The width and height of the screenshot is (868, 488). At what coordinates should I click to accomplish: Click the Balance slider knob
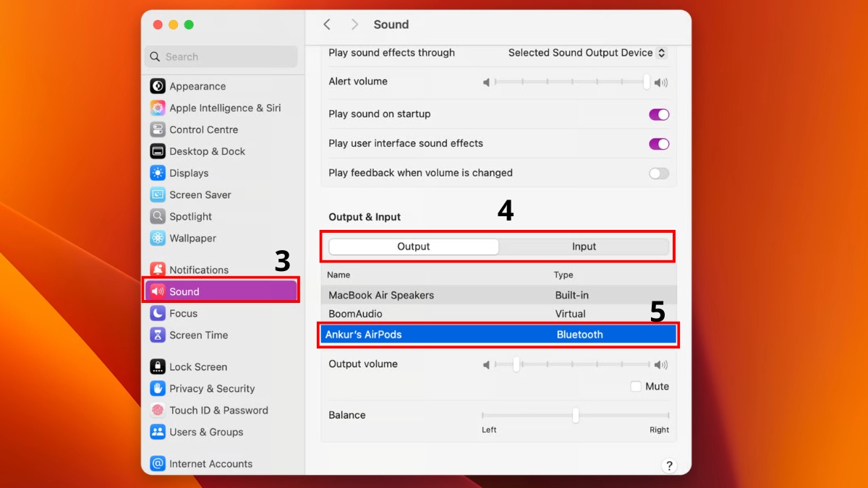point(576,416)
